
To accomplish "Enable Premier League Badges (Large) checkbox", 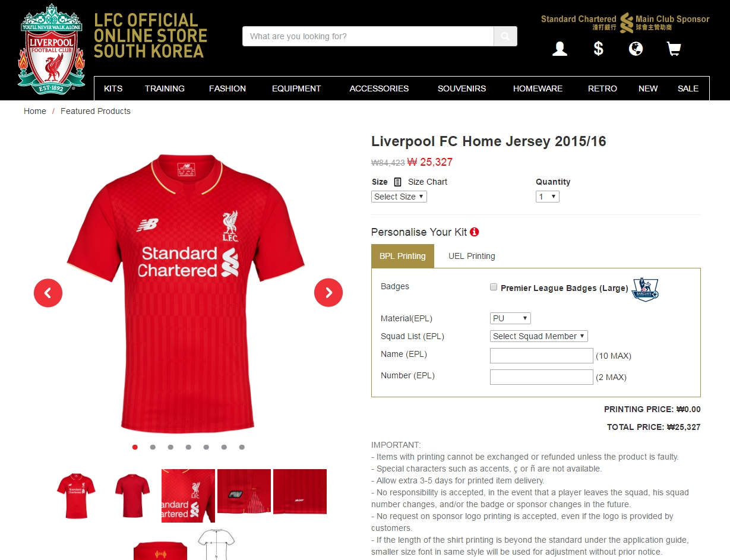I will coord(494,287).
